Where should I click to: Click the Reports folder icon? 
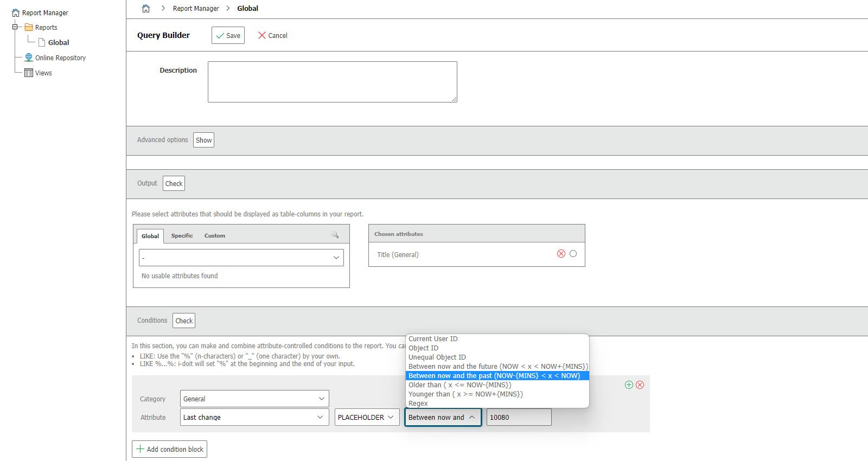(29, 27)
